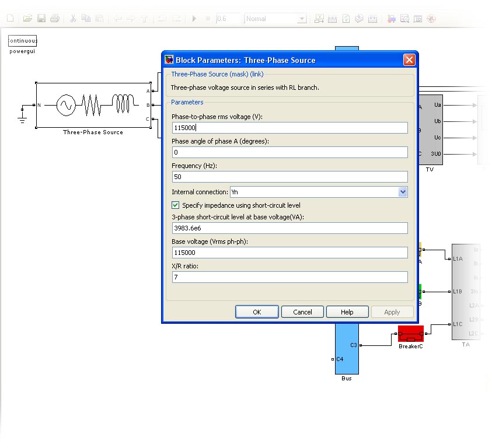Click the Copy toolbar icon
The width and height of the screenshot is (492, 448).
(x=86, y=18)
